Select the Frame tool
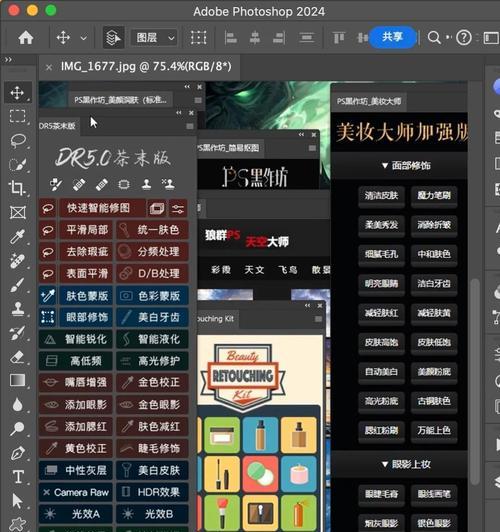Viewport: 500px width, 532px height. (x=17, y=213)
